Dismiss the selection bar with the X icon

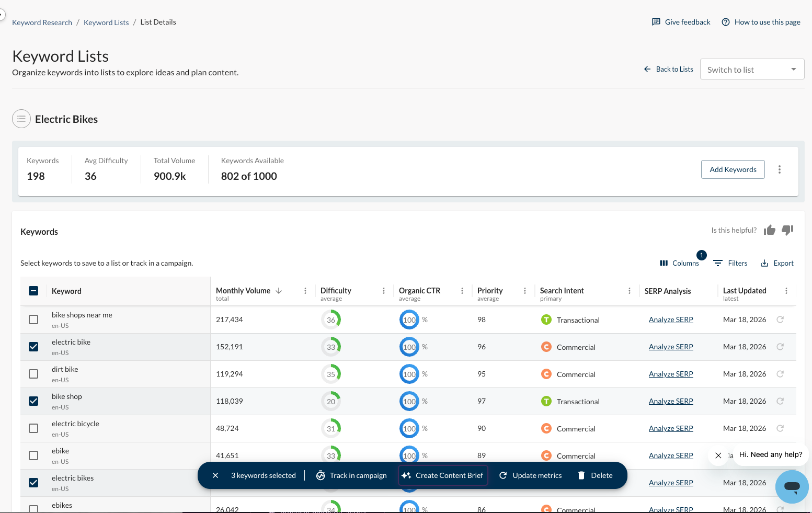coord(215,475)
